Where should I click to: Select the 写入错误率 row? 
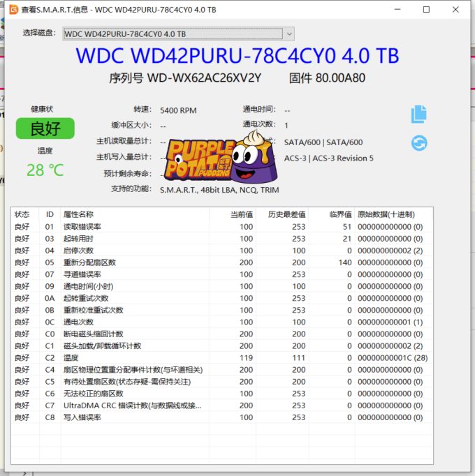click(222, 417)
